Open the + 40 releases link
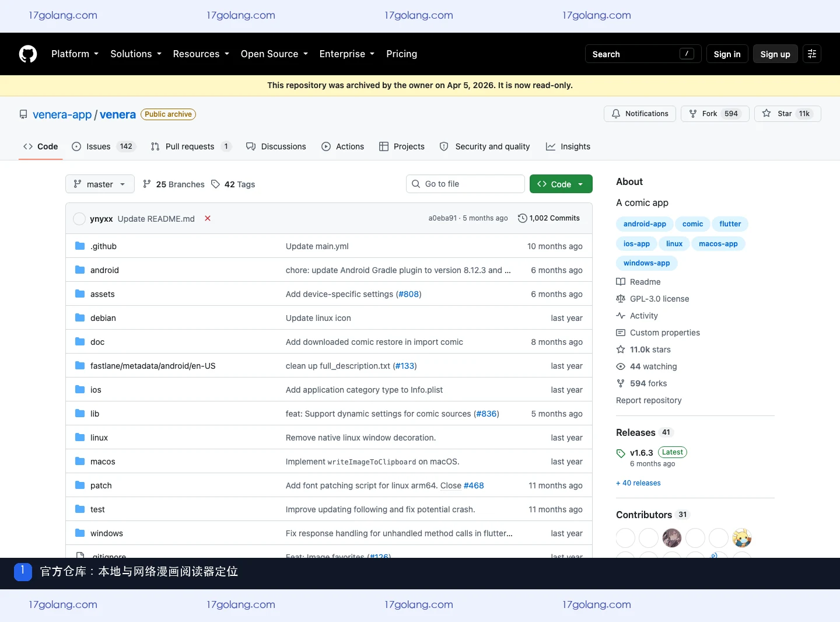840x622 pixels. (x=638, y=483)
